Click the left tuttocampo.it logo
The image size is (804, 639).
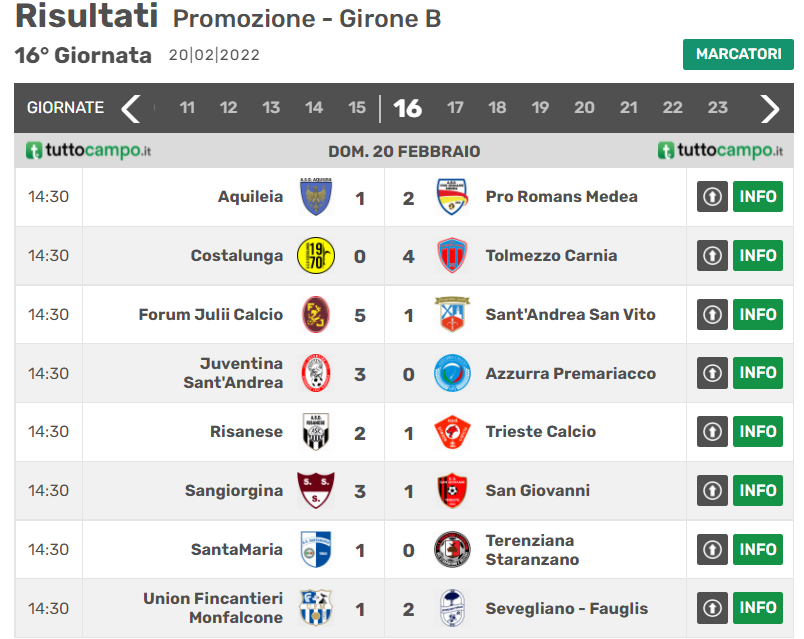click(x=89, y=151)
